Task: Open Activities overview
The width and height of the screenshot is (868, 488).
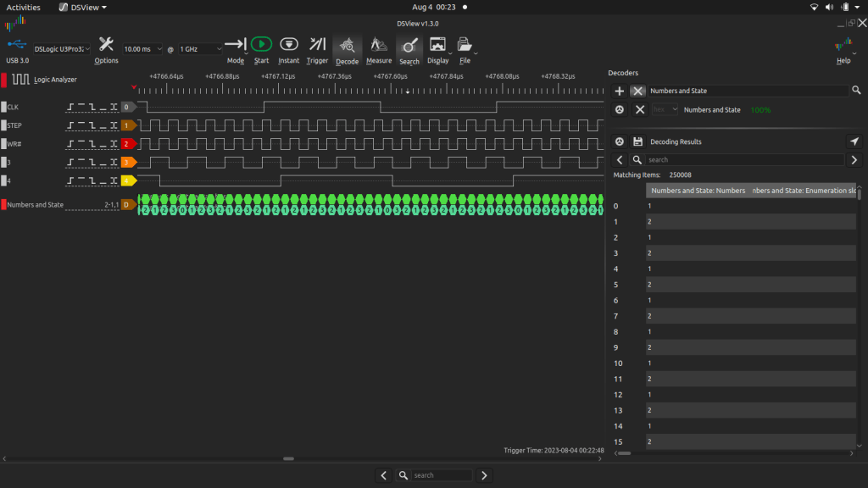Action: [x=23, y=7]
